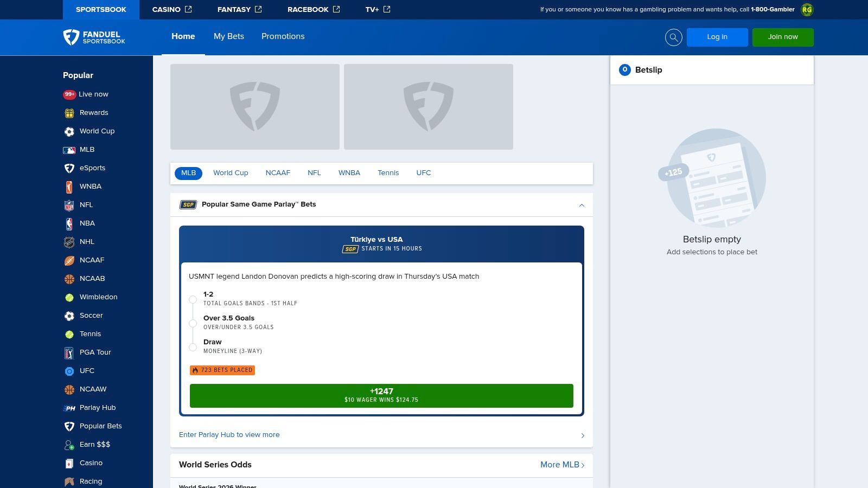Click the 1-800-Gambler phone number

pyautogui.click(x=773, y=9)
